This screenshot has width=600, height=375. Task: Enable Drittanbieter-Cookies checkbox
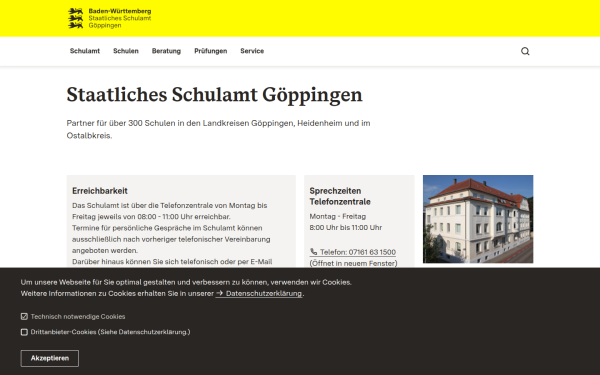24,332
